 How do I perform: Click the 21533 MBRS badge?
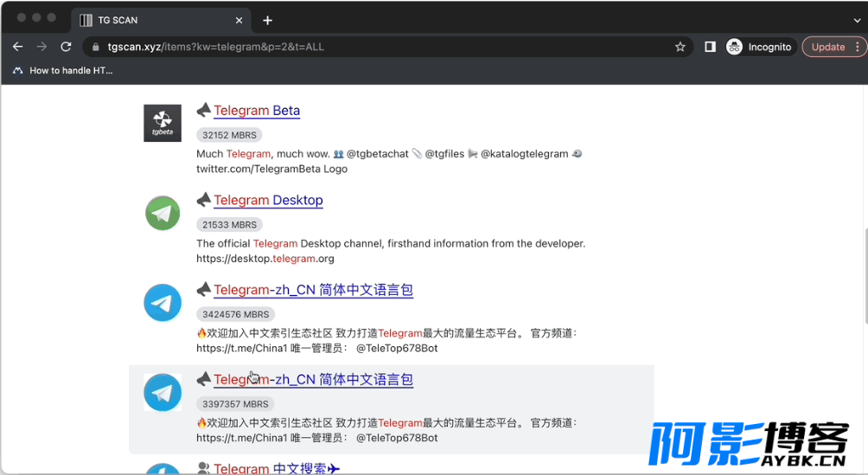click(229, 225)
